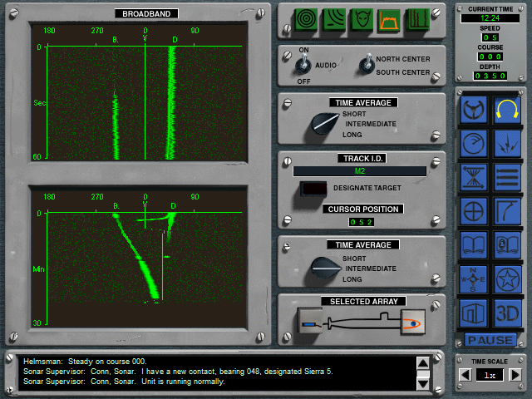Click the TRACK I.D. title label
This screenshot has height=399, width=532.
(x=362, y=159)
